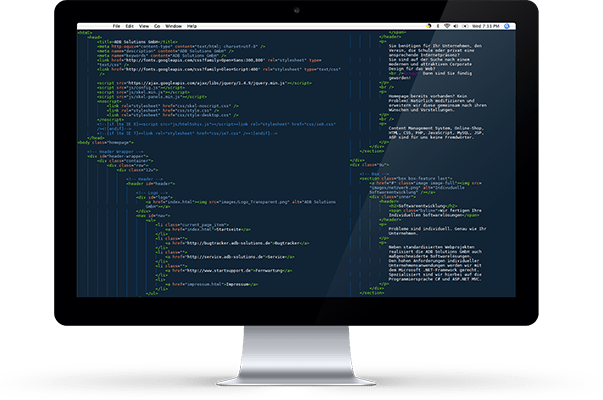Screen dimensions: 603x400
Task: Open the Window menu
Action: click(x=173, y=26)
